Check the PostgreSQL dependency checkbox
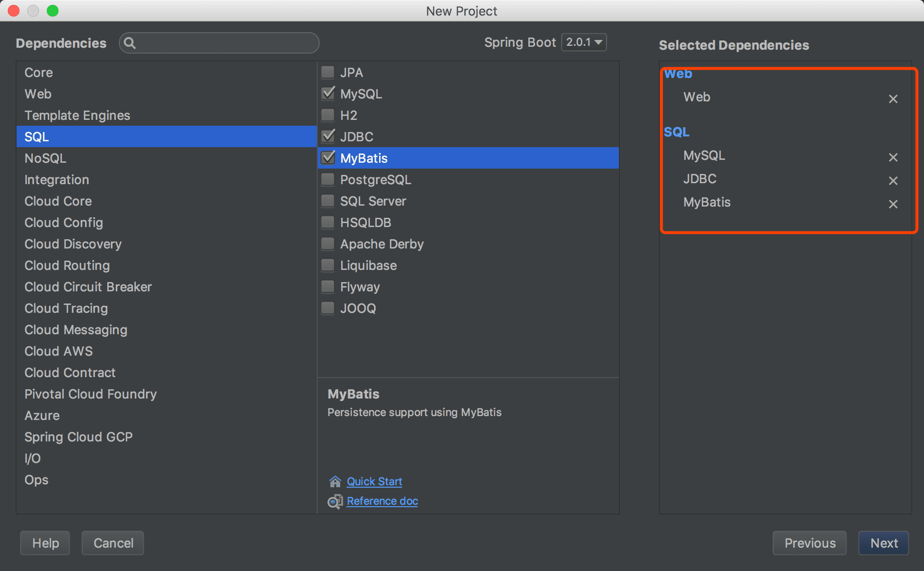The width and height of the screenshot is (924, 571). pos(328,180)
